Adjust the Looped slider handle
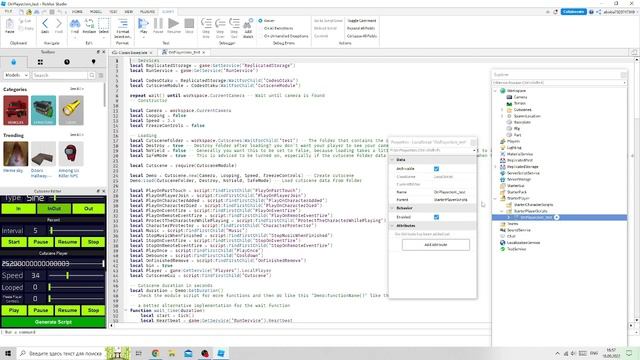 pyautogui.click(x=49, y=287)
